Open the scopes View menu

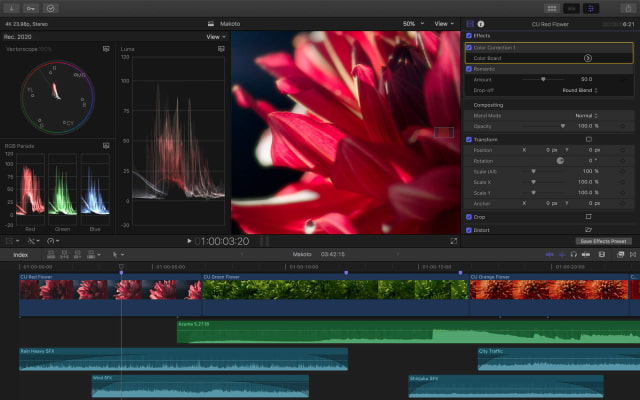215,37
